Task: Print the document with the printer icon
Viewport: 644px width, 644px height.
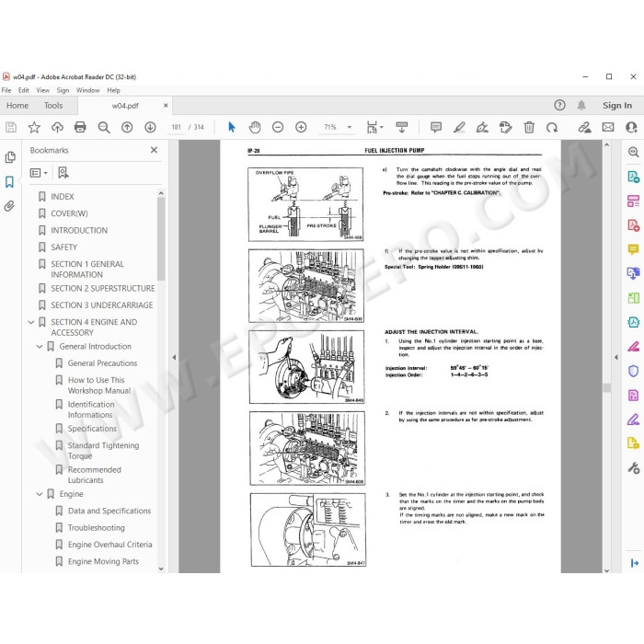Action: click(80, 127)
